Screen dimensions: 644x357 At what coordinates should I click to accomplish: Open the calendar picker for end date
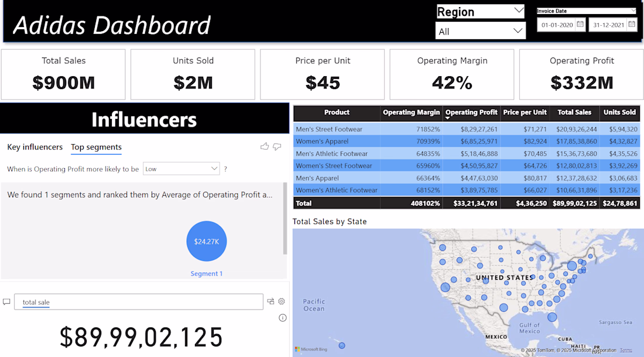click(632, 24)
